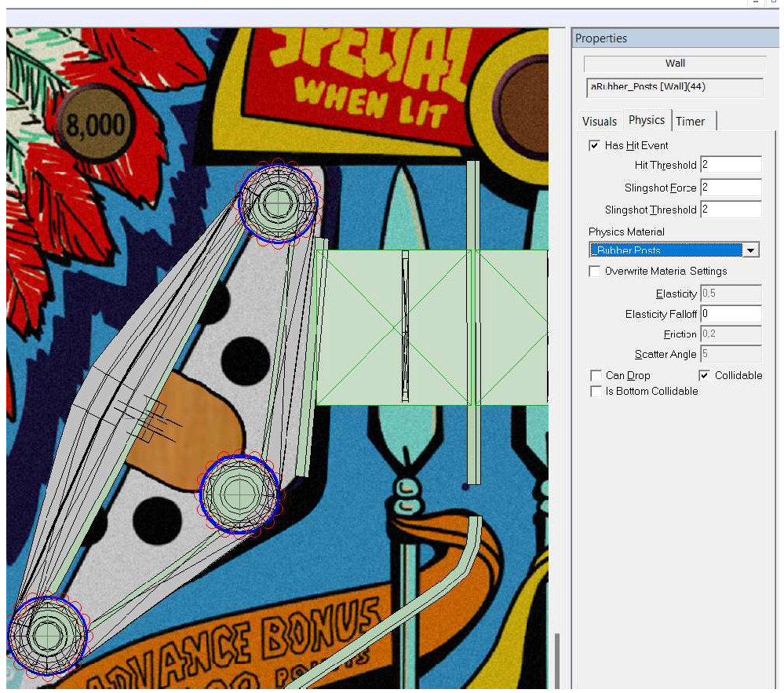Edit the Elasticity Falloff value
The image size is (784, 693).
tap(731, 313)
